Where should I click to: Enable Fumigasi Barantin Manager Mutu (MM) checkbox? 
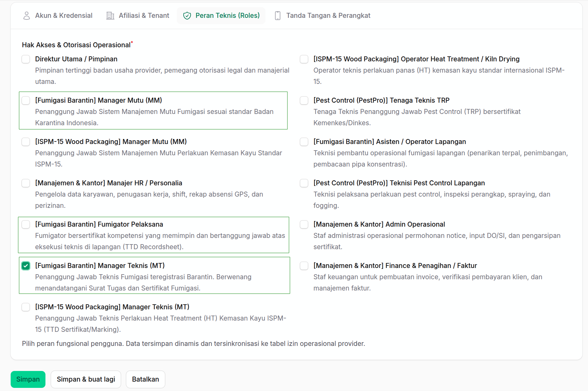click(x=26, y=100)
